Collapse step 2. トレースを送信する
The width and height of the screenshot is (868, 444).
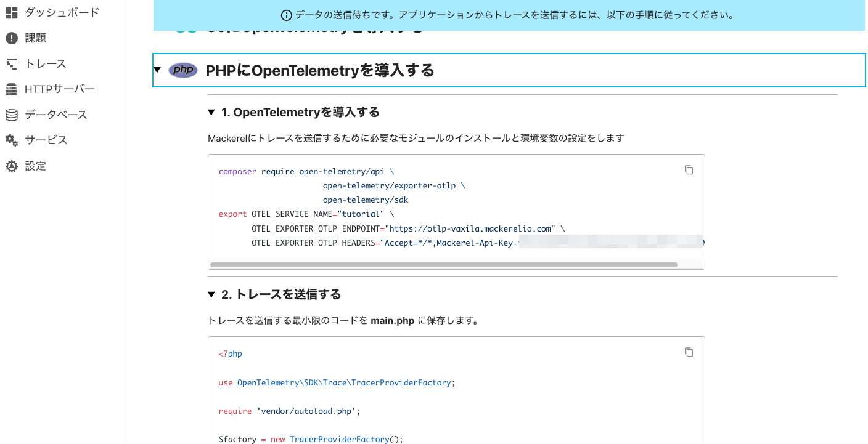pos(211,294)
